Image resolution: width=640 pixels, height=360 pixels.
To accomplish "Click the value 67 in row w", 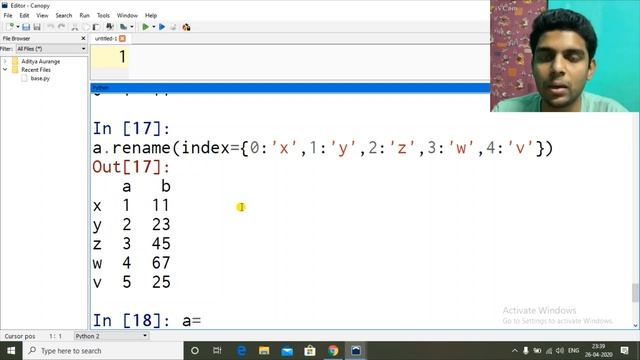I will [161, 263].
